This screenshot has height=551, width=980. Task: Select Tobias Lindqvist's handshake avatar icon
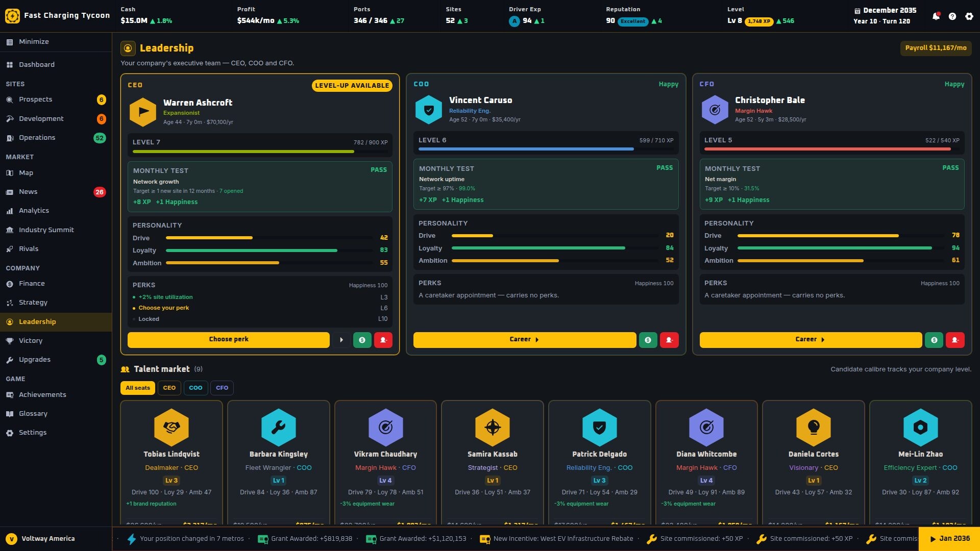(x=171, y=428)
